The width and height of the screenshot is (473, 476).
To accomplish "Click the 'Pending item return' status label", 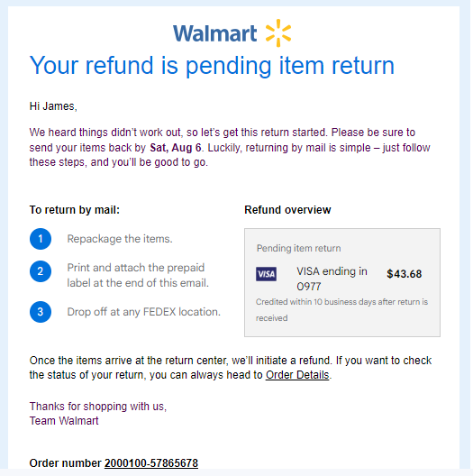I will pos(298,248).
